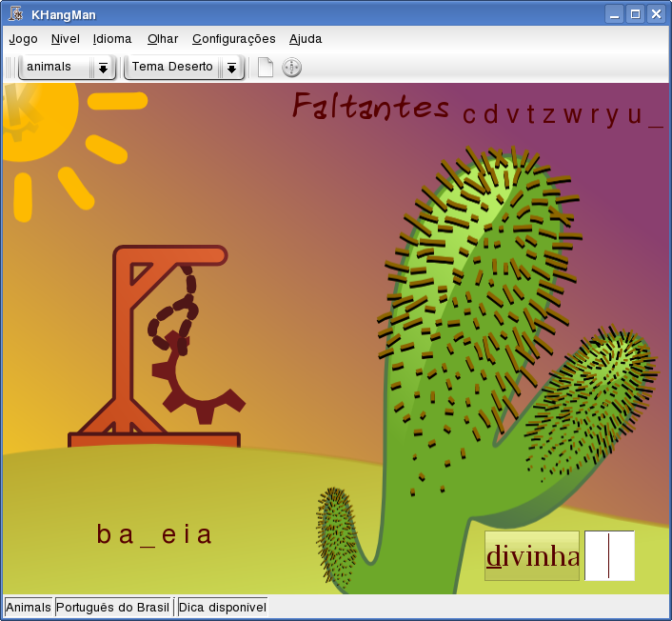Click the toolbar grip handle left of animals

point(10,68)
